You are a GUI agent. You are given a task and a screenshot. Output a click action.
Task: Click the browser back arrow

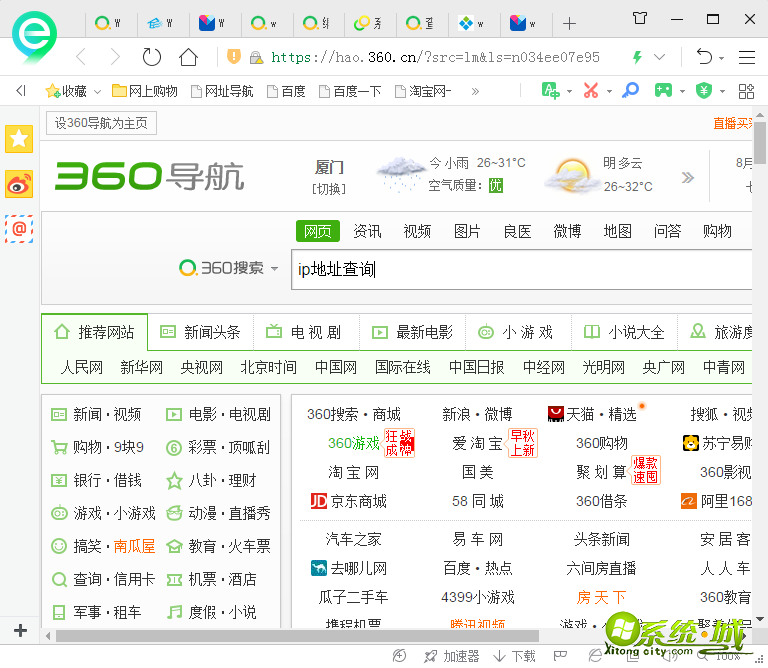click(81, 57)
